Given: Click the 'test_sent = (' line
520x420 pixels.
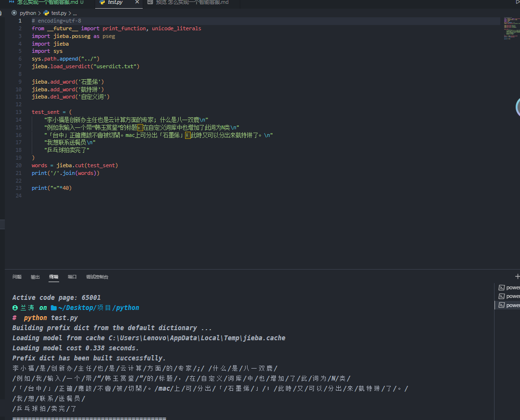Looking at the screenshot, I should (x=51, y=112).
